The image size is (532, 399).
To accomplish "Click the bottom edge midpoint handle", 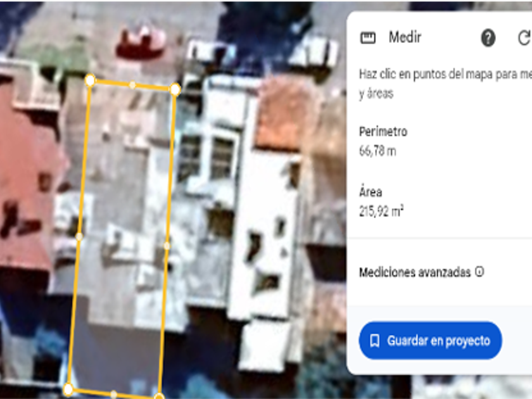I will pyautogui.click(x=113, y=394).
